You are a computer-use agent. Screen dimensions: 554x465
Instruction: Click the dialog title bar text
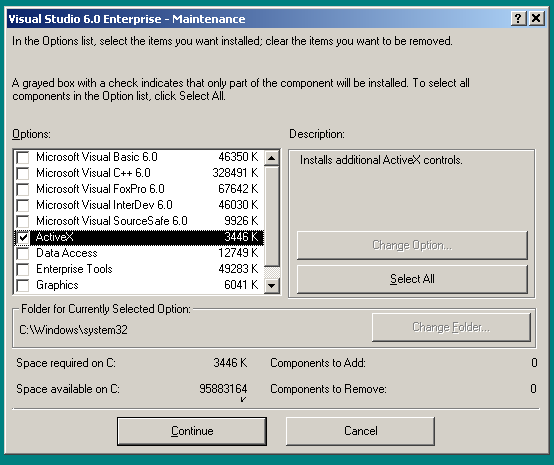(127, 19)
